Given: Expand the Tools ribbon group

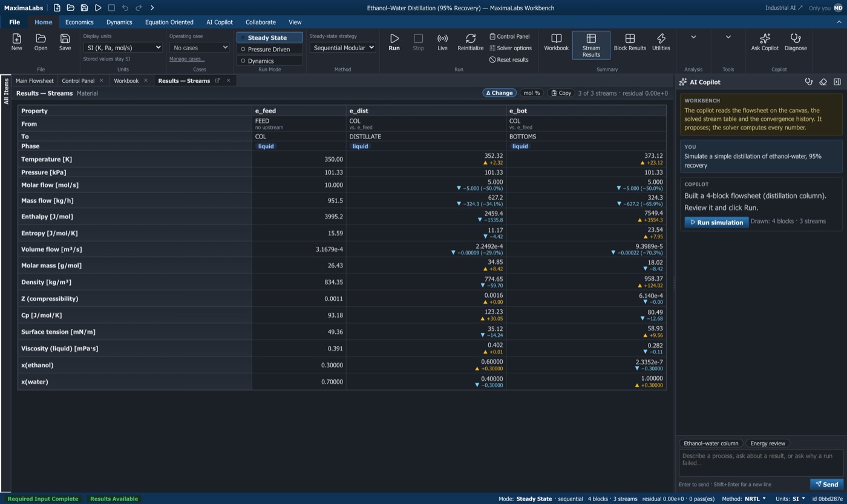Looking at the screenshot, I should pyautogui.click(x=728, y=37).
